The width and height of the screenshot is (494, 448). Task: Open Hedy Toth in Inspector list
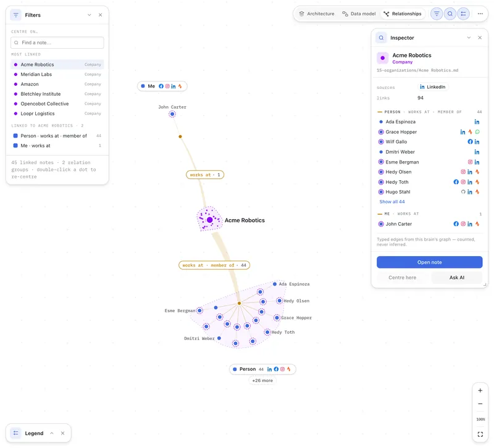(x=429, y=182)
